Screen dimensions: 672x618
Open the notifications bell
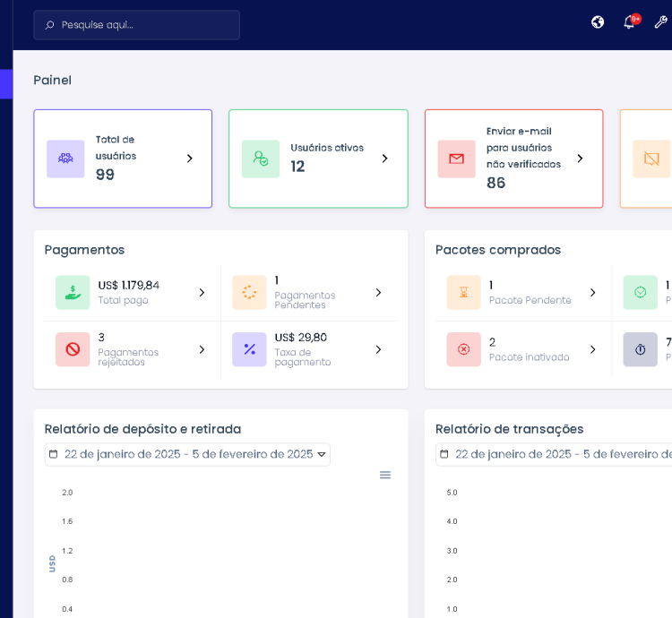pyautogui.click(x=629, y=22)
